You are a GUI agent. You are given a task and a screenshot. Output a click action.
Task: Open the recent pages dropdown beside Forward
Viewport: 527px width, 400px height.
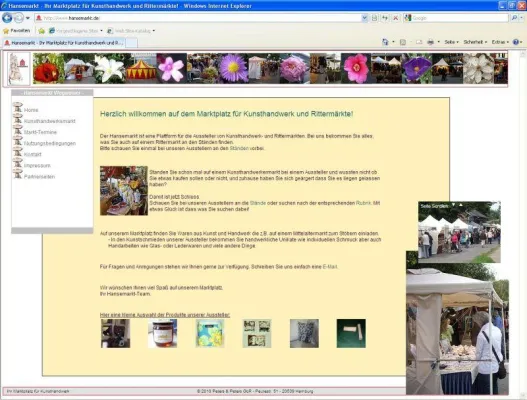(28, 18)
